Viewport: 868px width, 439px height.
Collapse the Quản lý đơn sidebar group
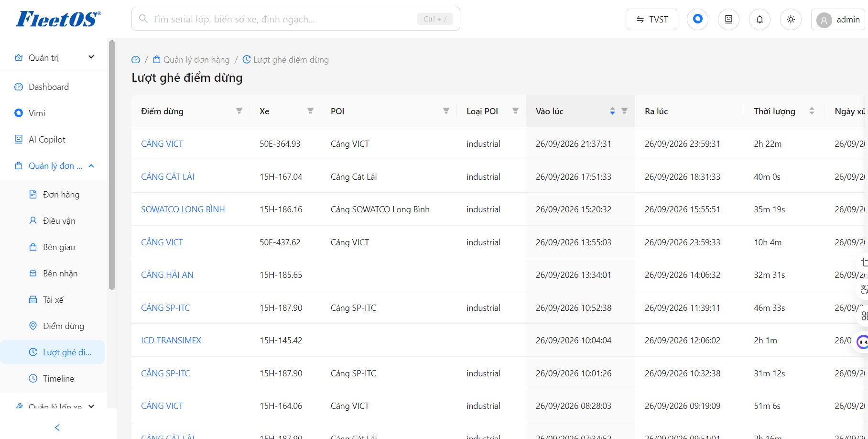coord(54,166)
